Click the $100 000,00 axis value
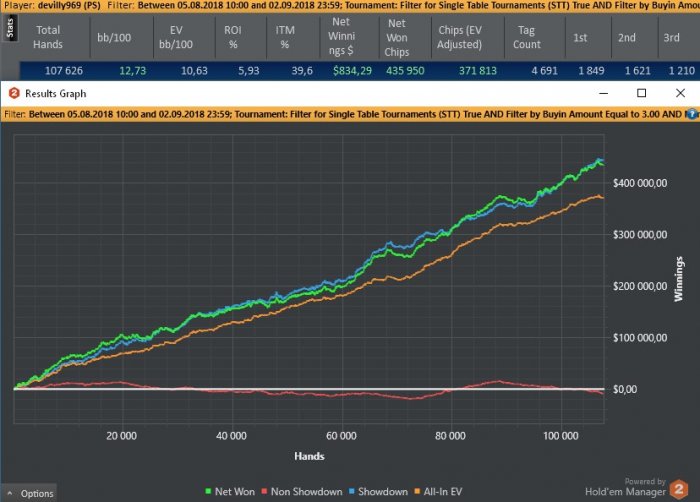Viewport: 700px width, 502px height. tap(640, 338)
